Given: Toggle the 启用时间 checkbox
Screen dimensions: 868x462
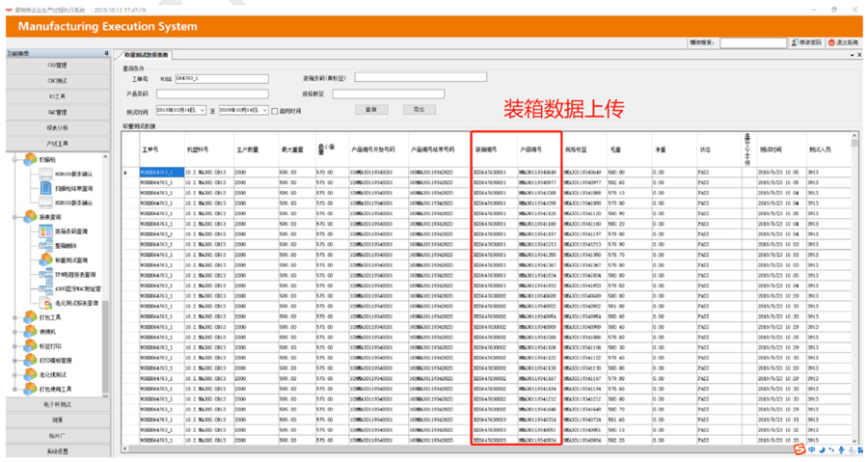Looking at the screenshot, I should 275,111.
